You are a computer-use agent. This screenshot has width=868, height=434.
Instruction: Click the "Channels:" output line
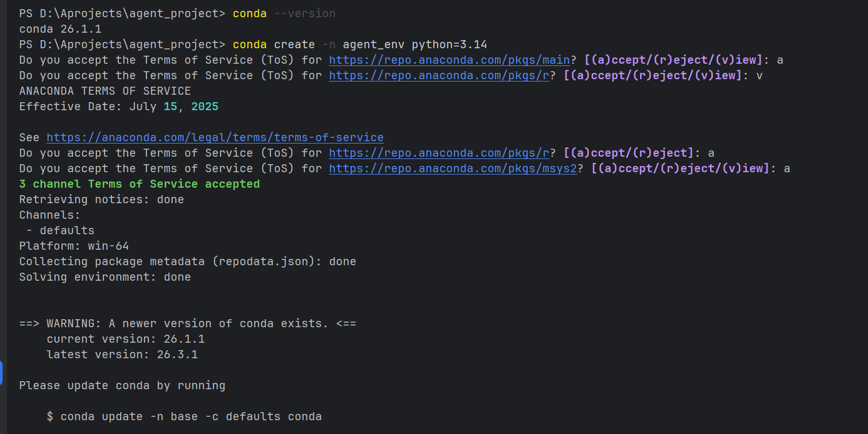pyautogui.click(x=50, y=215)
